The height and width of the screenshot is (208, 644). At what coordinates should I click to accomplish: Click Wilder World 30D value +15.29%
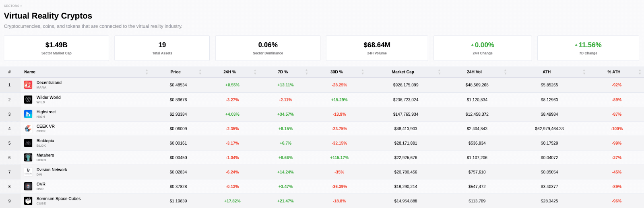click(x=339, y=100)
